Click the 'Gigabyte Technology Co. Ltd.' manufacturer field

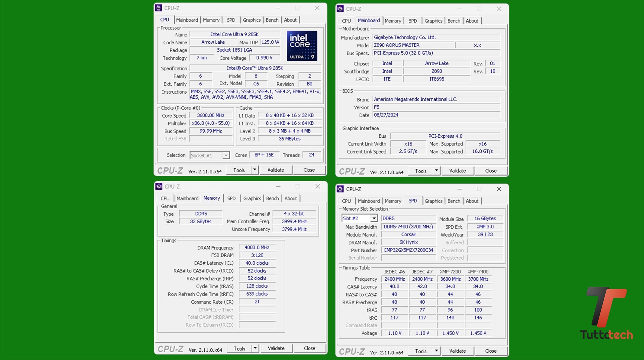436,37
